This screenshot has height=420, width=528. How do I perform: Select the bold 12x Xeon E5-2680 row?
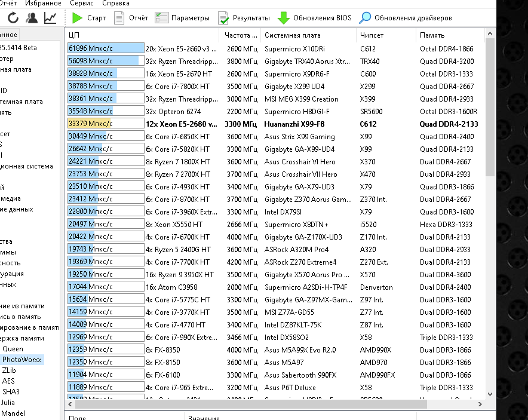(274, 124)
